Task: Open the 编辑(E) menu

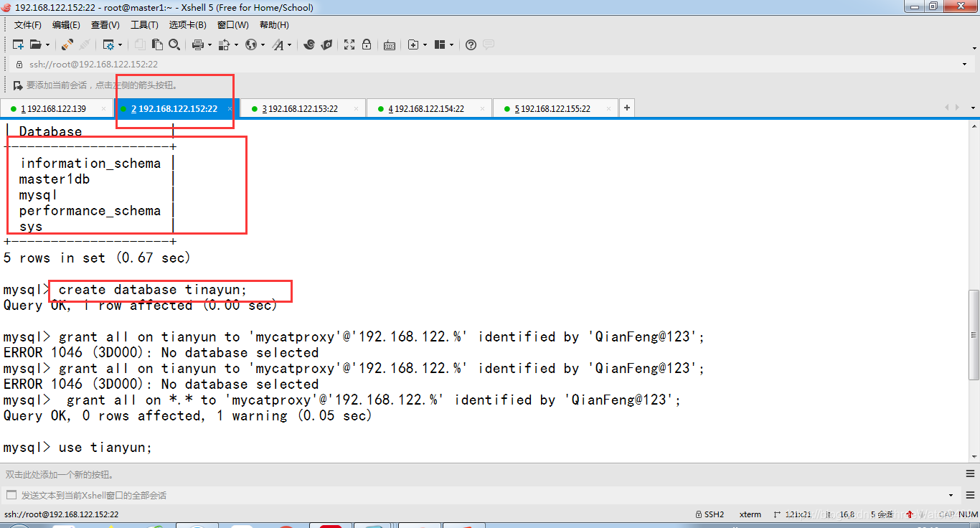Action: click(x=66, y=25)
